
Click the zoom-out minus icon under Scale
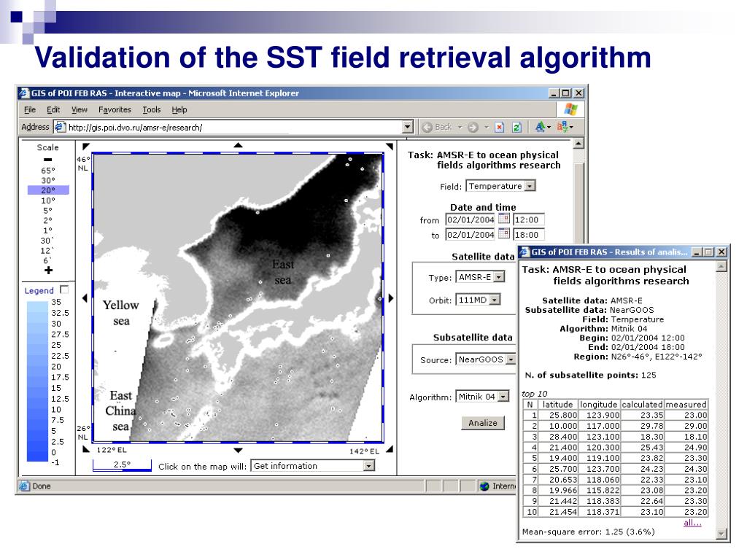[x=47, y=160]
